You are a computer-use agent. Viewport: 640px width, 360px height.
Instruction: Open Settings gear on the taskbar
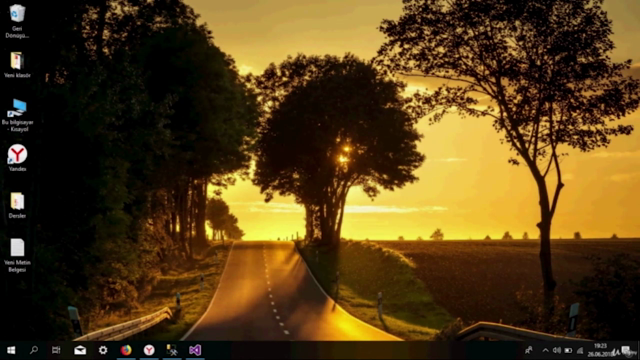103,350
